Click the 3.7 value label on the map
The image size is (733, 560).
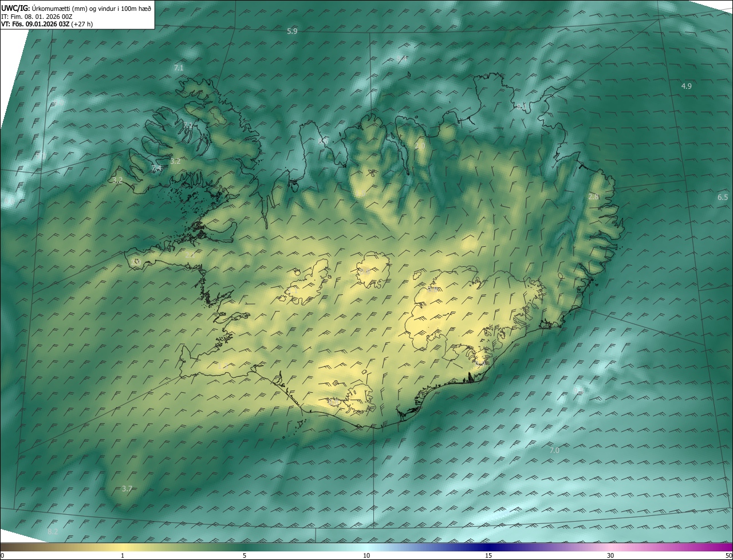(x=127, y=488)
